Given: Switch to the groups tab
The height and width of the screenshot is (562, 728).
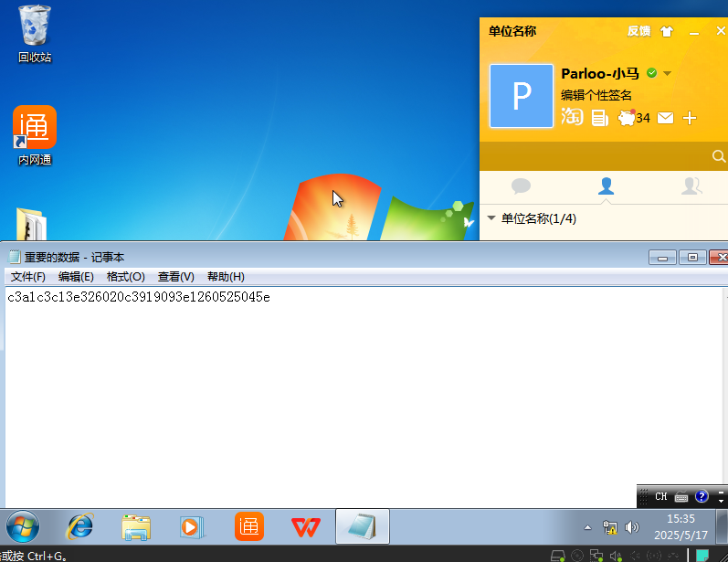Looking at the screenshot, I should click(x=691, y=186).
